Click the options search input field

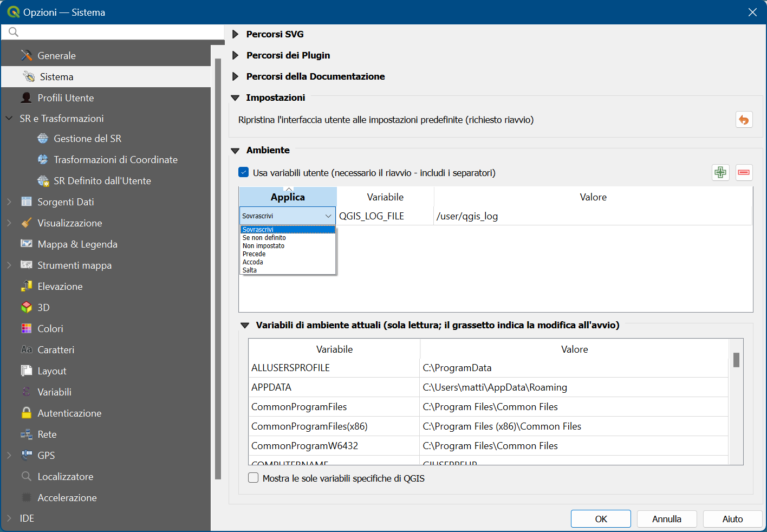pos(113,32)
